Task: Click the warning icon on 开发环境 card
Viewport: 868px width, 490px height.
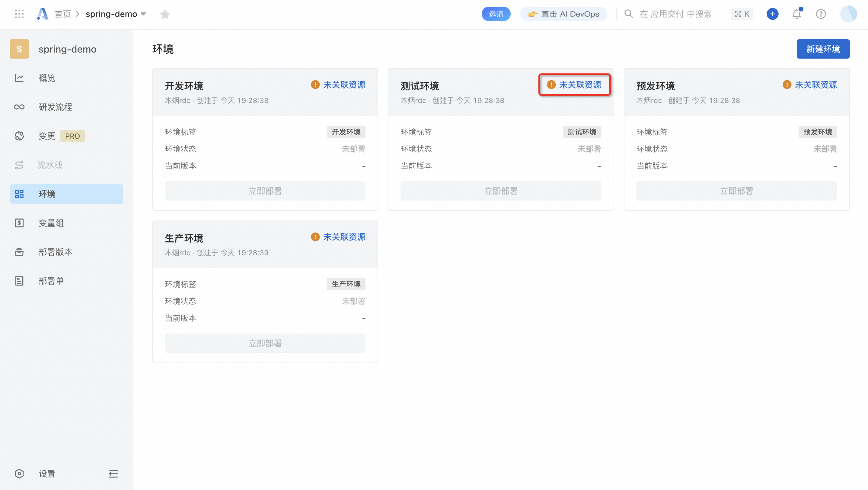Action: [x=315, y=85]
